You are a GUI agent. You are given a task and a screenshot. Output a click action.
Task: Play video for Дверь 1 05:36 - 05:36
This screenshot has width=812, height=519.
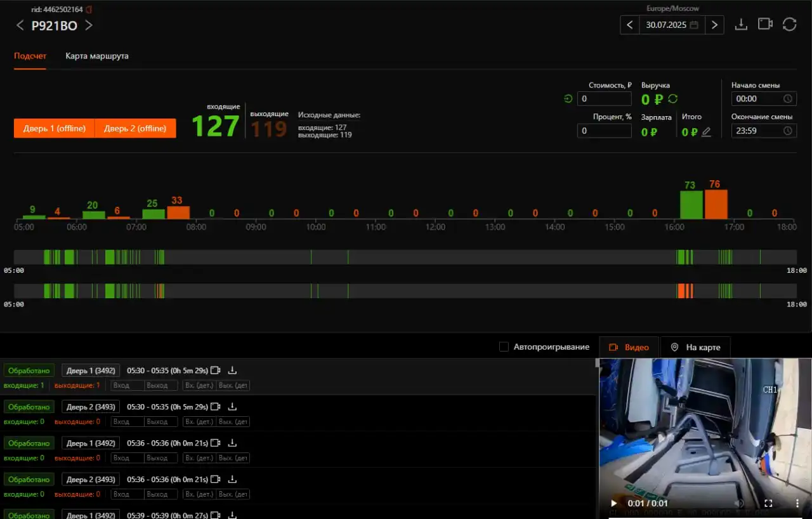pos(216,443)
